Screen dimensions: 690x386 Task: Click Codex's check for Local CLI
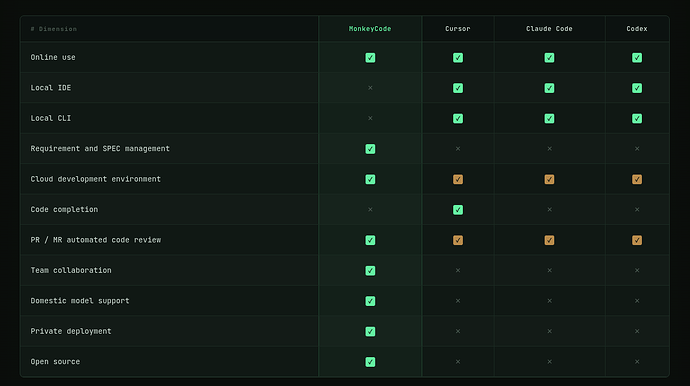tap(637, 118)
